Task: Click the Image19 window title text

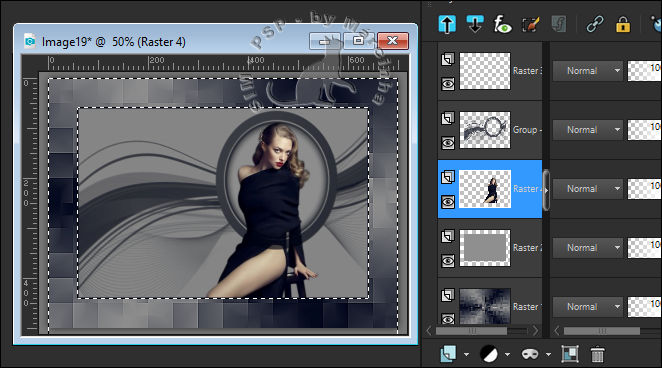Action: click(x=114, y=42)
